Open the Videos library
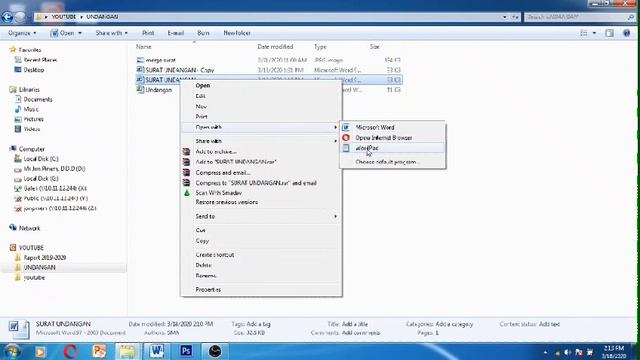Image resolution: width=640 pixels, height=360 pixels. pos(32,129)
